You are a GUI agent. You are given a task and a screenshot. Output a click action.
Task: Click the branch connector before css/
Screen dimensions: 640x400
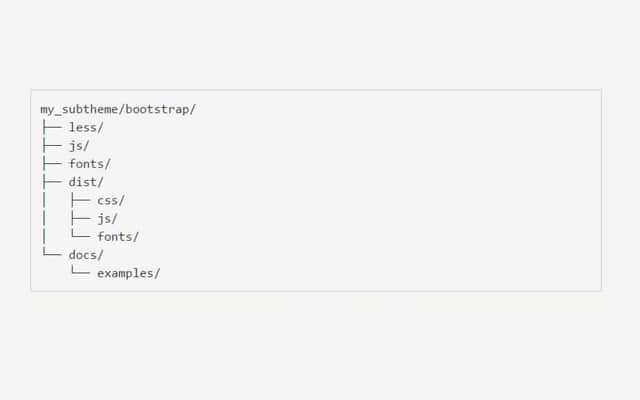coord(80,200)
